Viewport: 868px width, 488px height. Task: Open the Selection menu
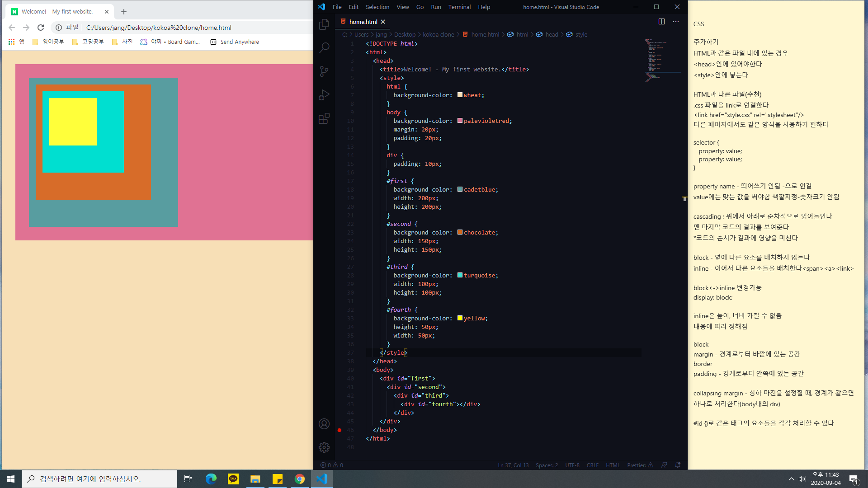[x=377, y=7]
